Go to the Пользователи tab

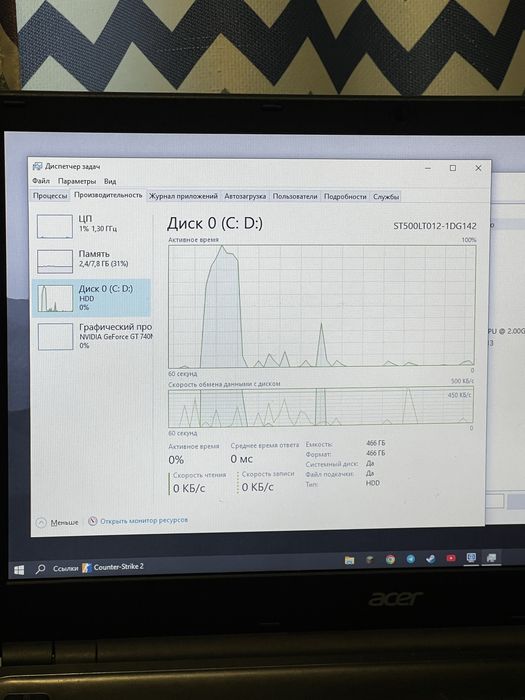[x=295, y=196]
